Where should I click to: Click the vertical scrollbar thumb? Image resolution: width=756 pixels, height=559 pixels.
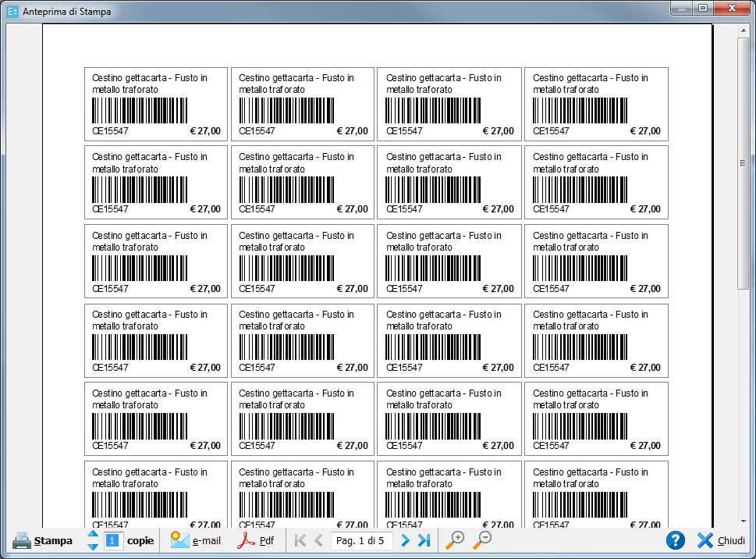pyautogui.click(x=744, y=164)
